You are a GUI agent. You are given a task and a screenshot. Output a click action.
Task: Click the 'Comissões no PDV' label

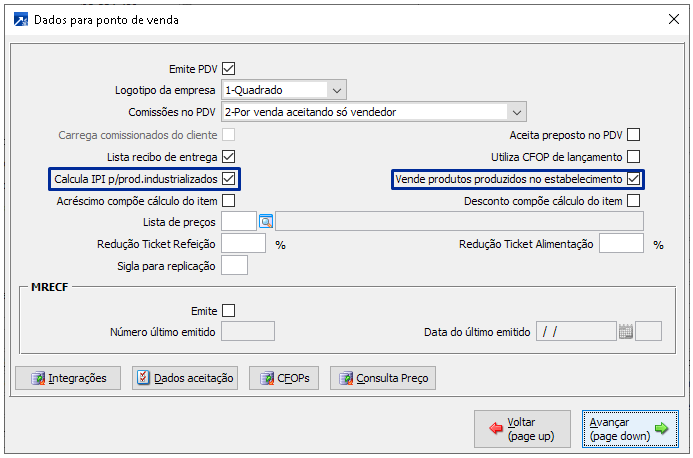coord(172,112)
